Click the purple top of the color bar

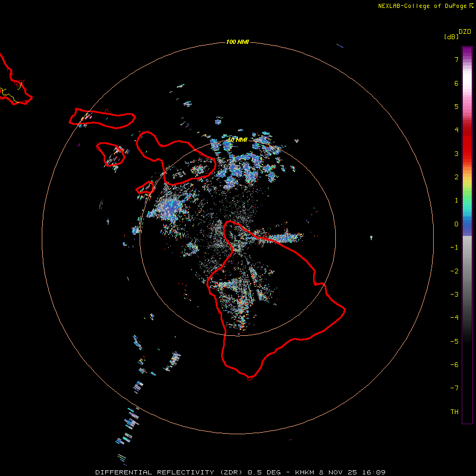pyautogui.click(x=467, y=52)
